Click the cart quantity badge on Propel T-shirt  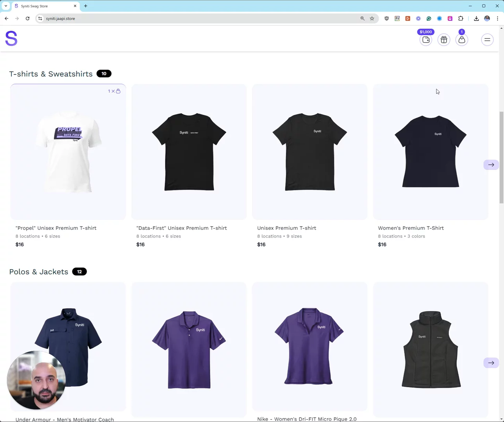tap(114, 91)
